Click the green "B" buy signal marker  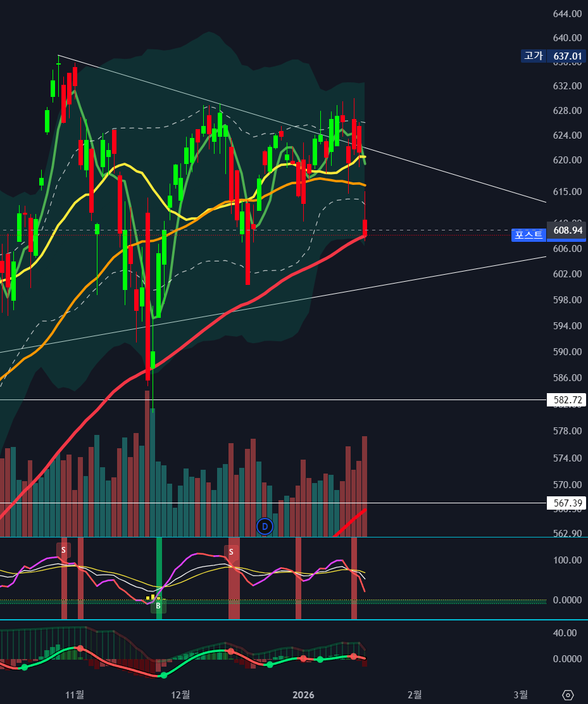[158, 606]
